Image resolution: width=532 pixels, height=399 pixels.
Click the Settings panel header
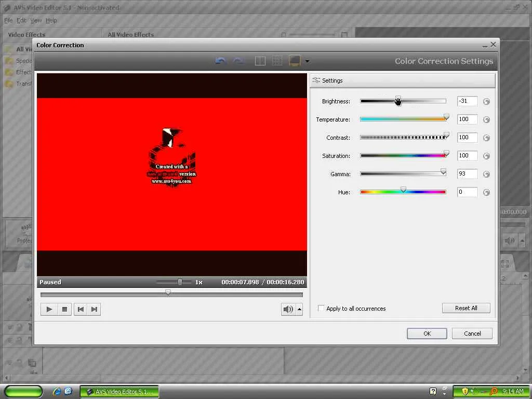(403, 81)
